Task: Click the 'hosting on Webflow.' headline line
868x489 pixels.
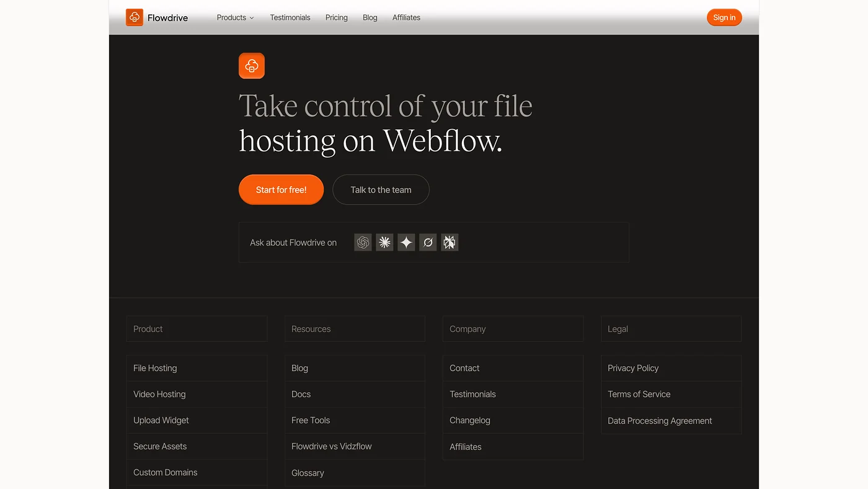Action: tap(371, 141)
